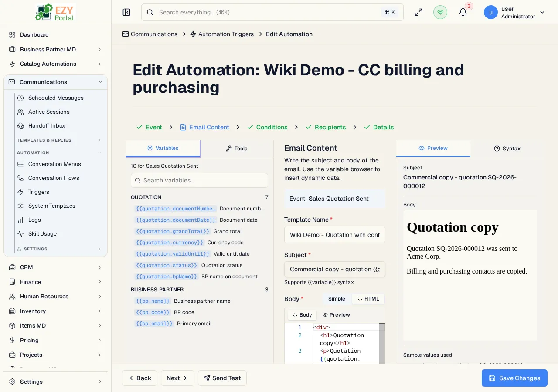Open bottom Settings sidebar item

(x=56, y=382)
